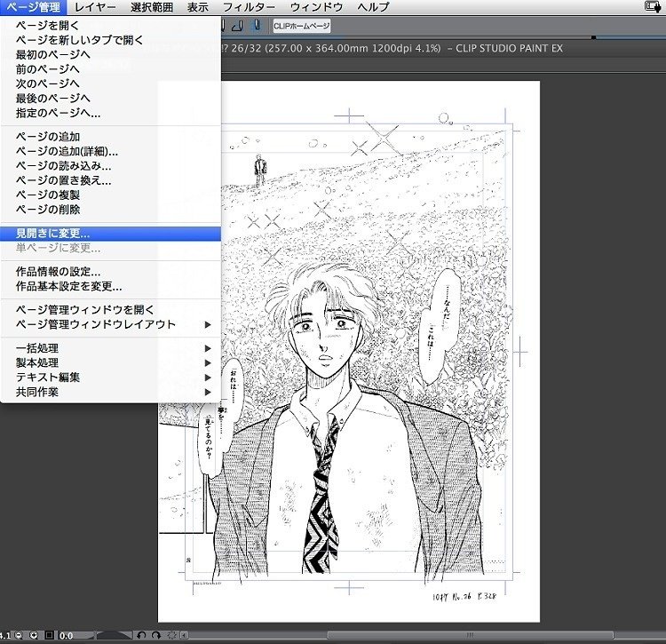This screenshot has height=644, width=666.
Task: Select ページの読み込み... entry
Action: (110, 166)
